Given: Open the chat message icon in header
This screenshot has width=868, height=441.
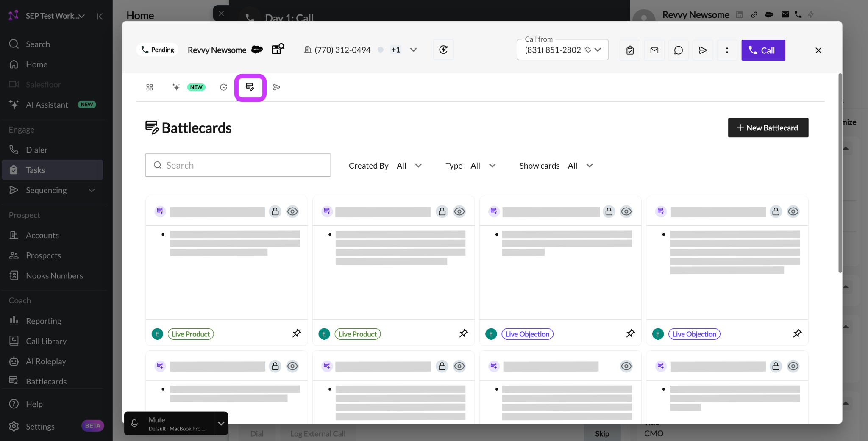Looking at the screenshot, I should pyautogui.click(x=678, y=50).
